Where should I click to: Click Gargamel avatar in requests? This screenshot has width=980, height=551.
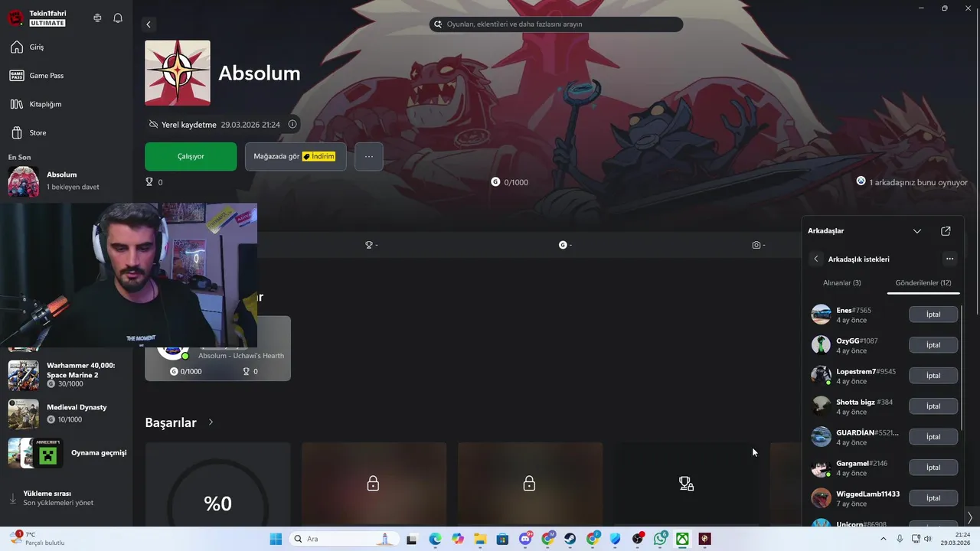pos(821,468)
